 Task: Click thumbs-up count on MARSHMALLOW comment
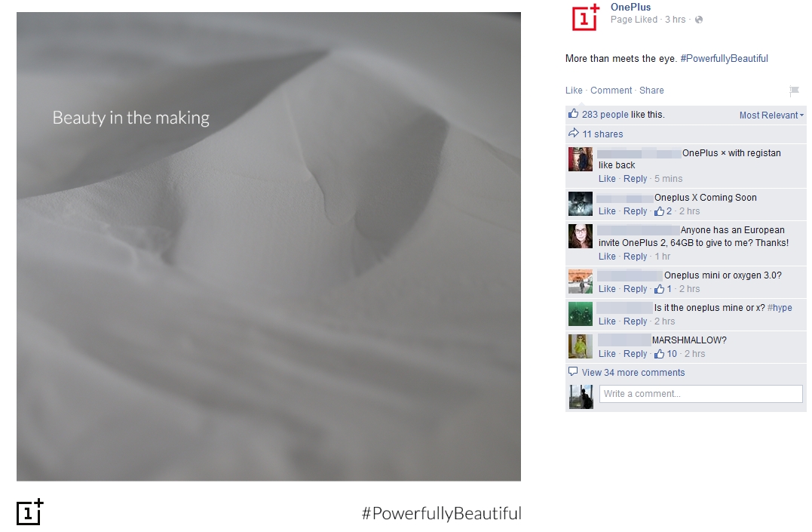666,354
